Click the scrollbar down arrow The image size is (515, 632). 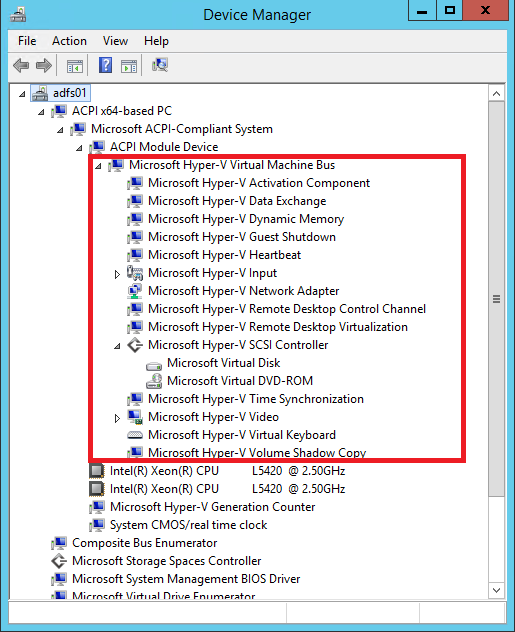[x=496, y=590]
